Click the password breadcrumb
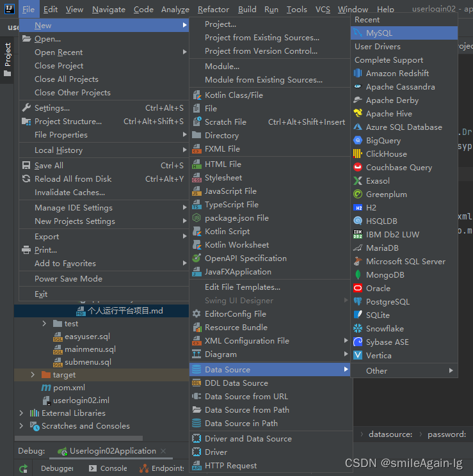Viewport: 473px width, 476px height. point(447,434)
